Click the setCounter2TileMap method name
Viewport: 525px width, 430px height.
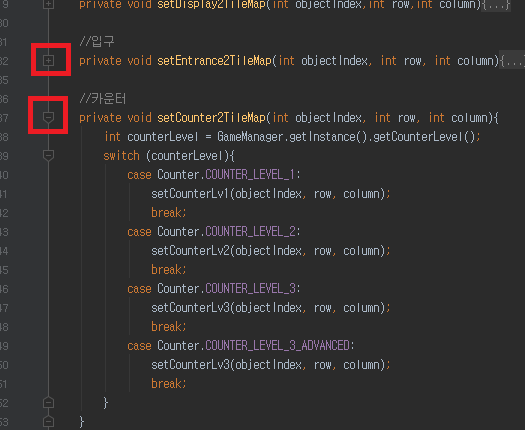[211, 118]
